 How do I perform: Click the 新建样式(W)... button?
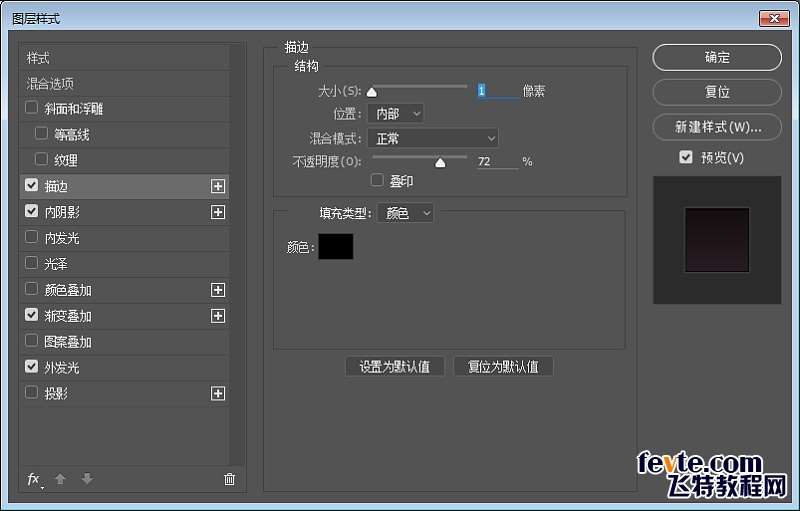[717, 127]
